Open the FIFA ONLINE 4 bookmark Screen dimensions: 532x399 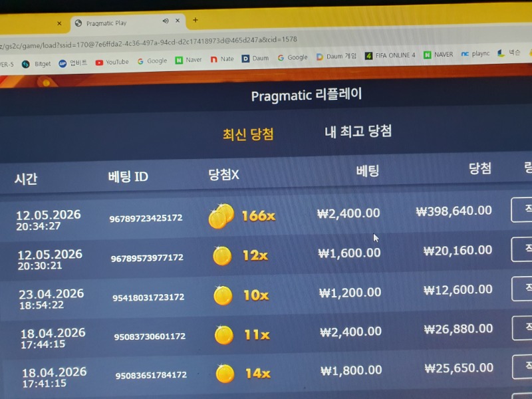tap(390, 55)
